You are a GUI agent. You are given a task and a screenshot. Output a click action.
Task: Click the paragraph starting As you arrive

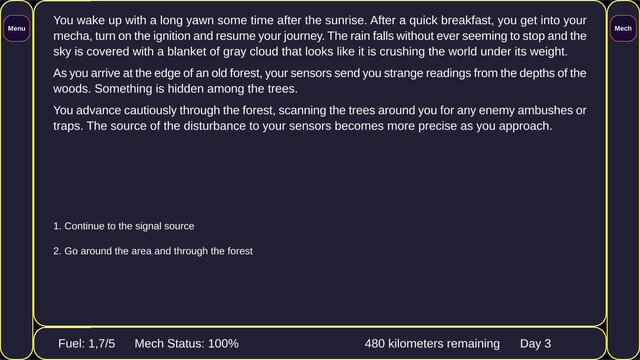[x=320, y=81]
